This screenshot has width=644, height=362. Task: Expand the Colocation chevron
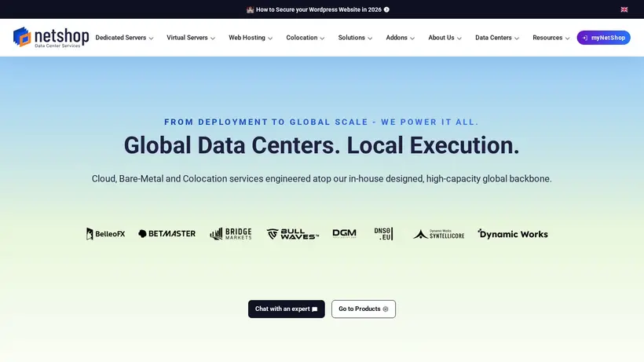323,38
